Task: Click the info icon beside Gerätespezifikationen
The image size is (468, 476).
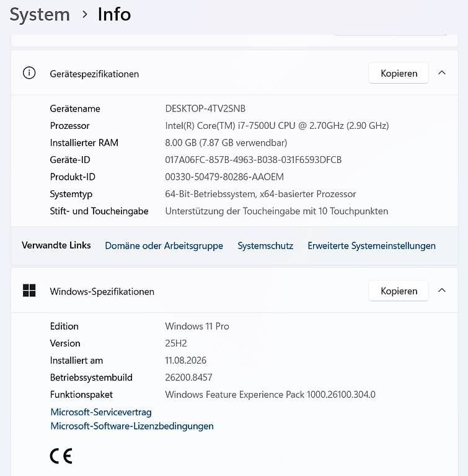Action: click(29, 73)
